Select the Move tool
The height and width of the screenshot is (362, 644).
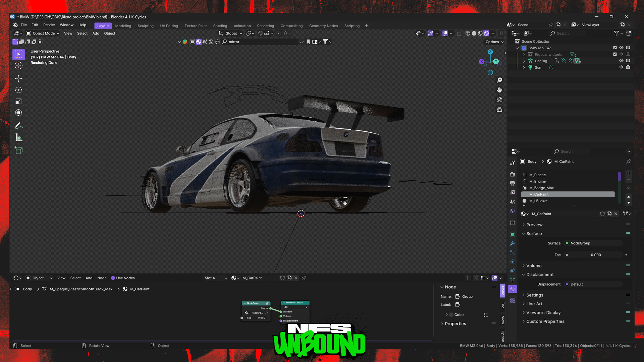tap(18, 78)
